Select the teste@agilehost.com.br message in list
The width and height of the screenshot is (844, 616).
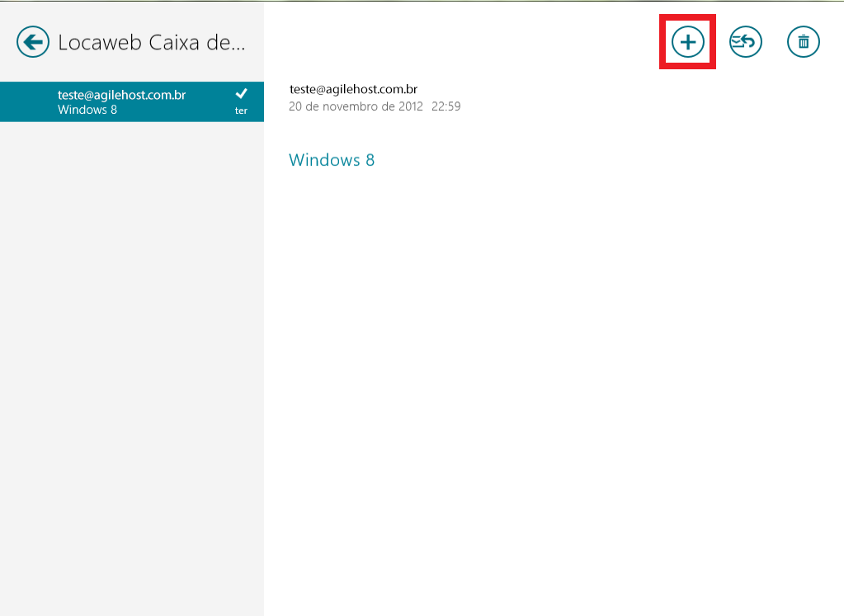(132, 101)
